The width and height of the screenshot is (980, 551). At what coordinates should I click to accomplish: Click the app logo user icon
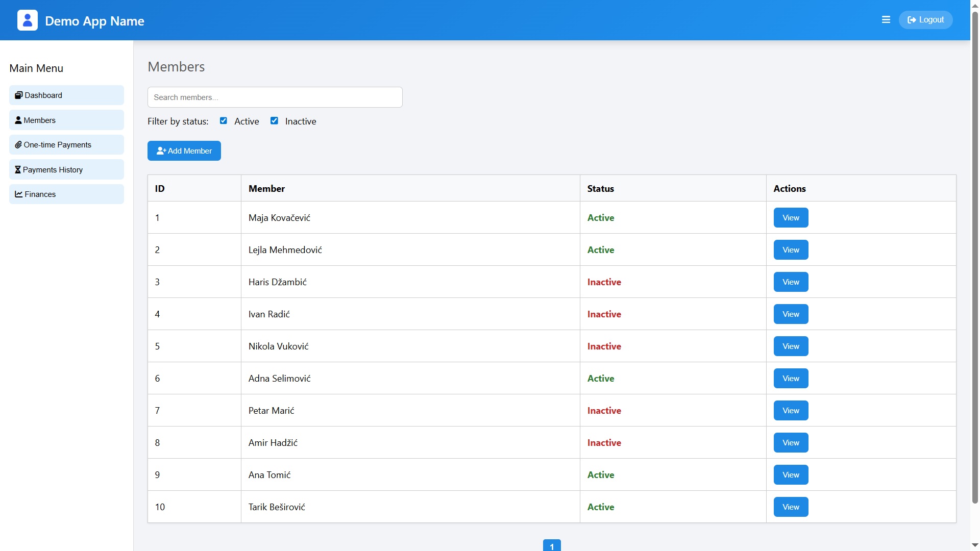tap(28, 20)
